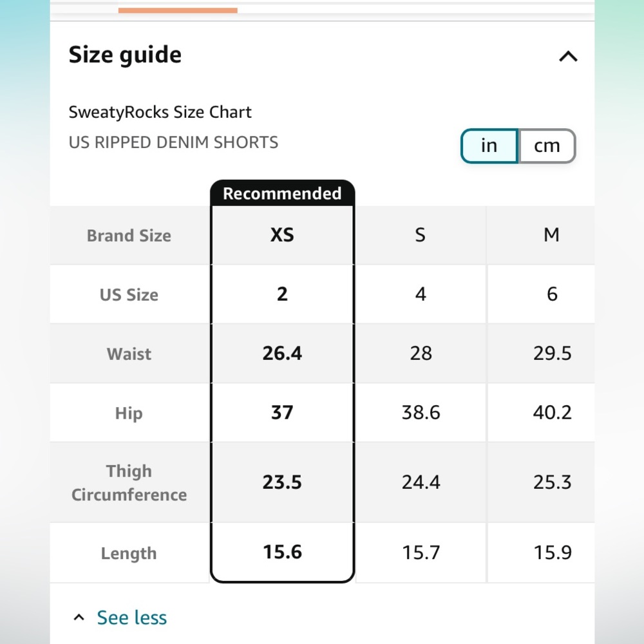
Task: Click the small caret beside See less
Action: click(79, 618)
